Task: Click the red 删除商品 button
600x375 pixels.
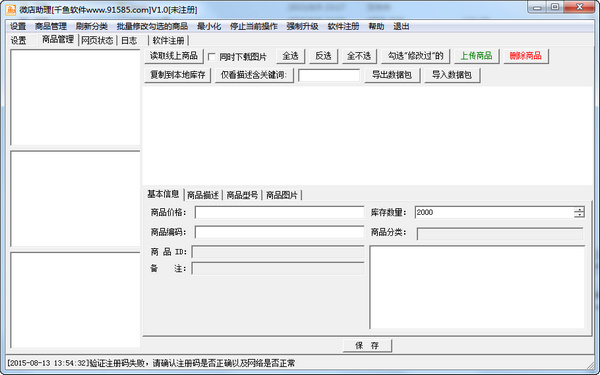Action: [526, 56]
